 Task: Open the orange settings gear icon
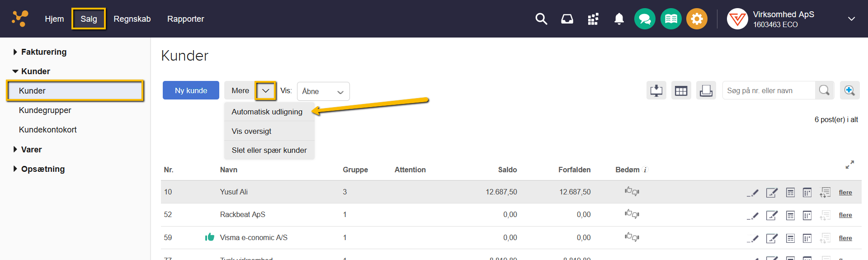[697, 19]
